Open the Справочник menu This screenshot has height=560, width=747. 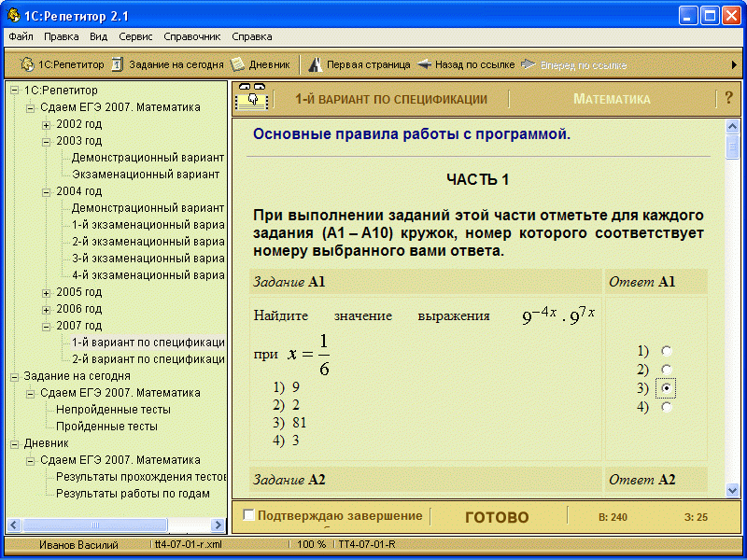(191, 36)
